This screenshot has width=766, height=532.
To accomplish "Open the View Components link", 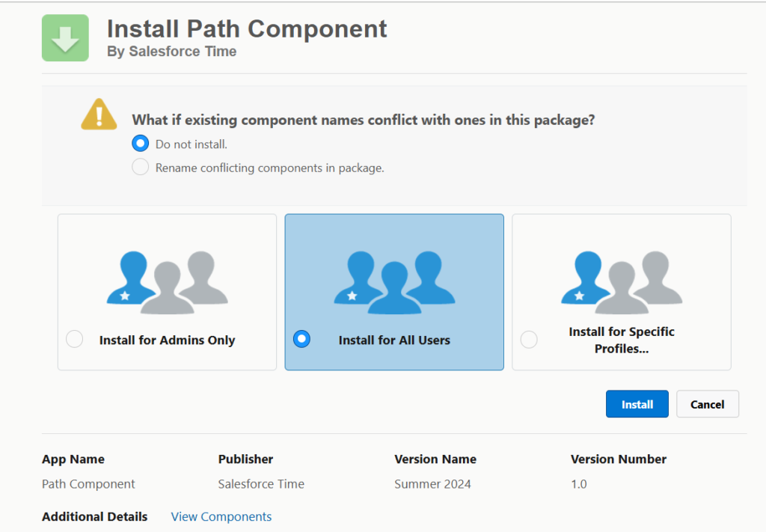I will tap(221, 516).
